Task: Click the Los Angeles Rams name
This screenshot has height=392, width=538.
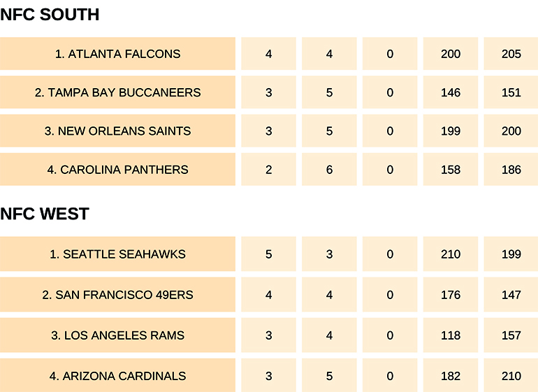Action: click(118, 335)
